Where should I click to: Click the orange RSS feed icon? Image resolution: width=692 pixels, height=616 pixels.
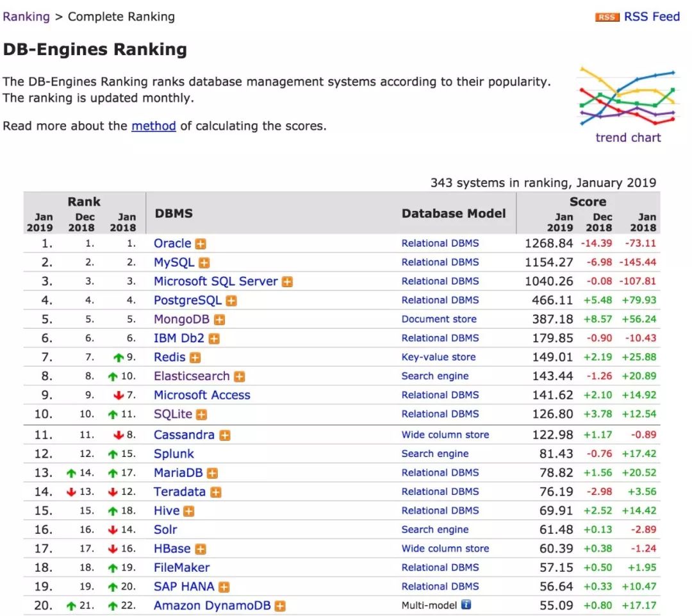click(607, 17)
